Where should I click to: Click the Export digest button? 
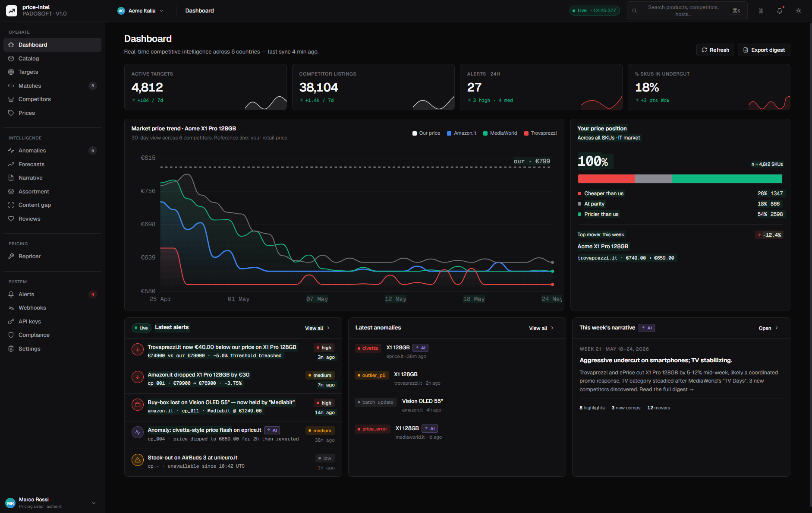[764, 50]
